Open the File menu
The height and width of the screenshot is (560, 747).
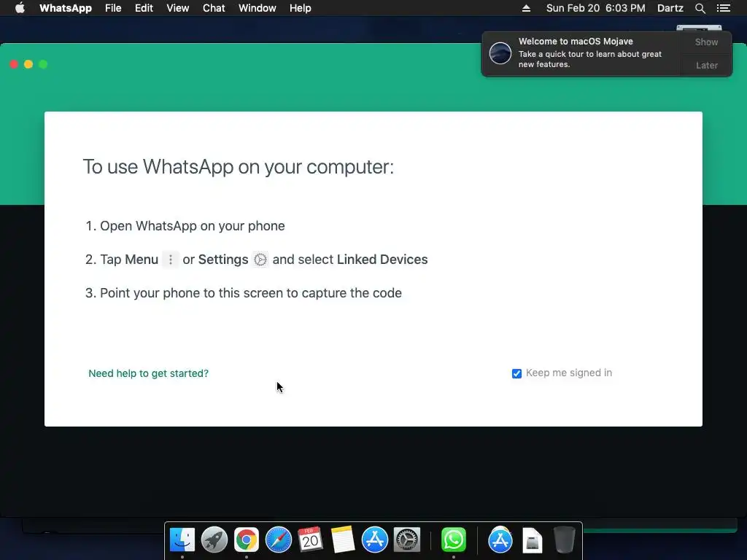pos(113,8)
